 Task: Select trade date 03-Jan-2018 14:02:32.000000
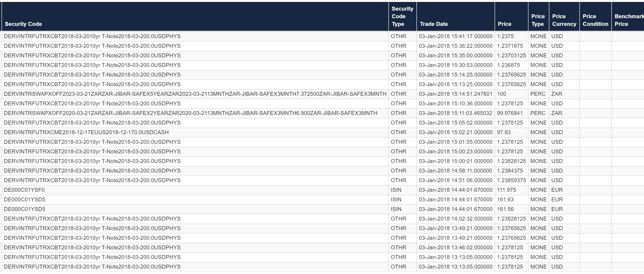(x=455, y=219)
